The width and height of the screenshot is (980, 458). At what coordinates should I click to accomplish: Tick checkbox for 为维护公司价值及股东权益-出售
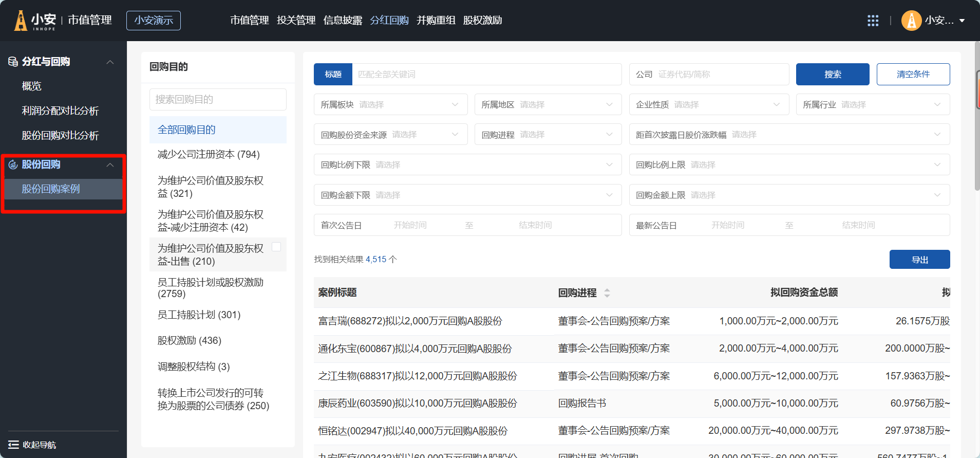click(x=276, y=247)
